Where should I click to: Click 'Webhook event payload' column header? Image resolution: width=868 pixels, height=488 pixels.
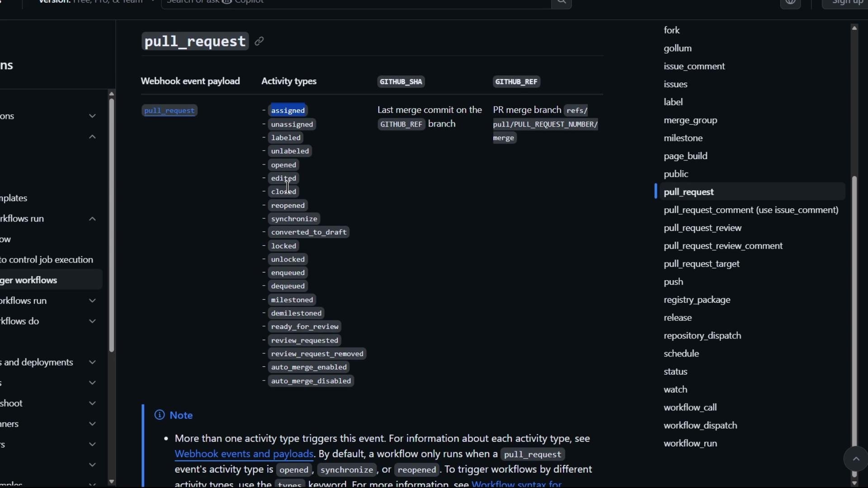[x=190, y=81]
